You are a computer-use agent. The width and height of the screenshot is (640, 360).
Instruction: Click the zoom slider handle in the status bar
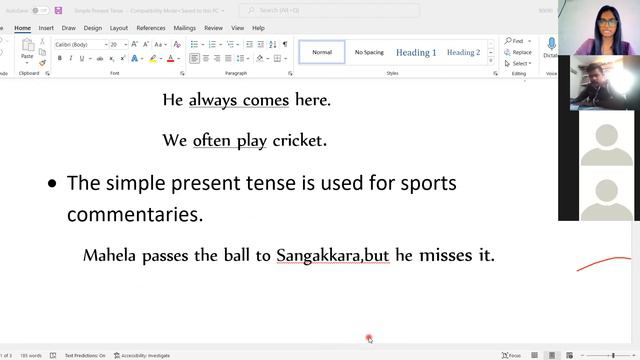coord(613,356)
